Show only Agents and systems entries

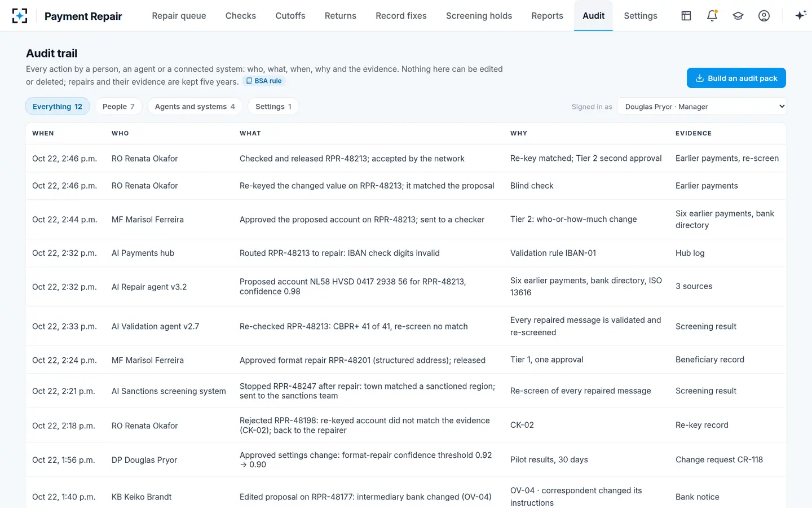[x=195, y=107]
